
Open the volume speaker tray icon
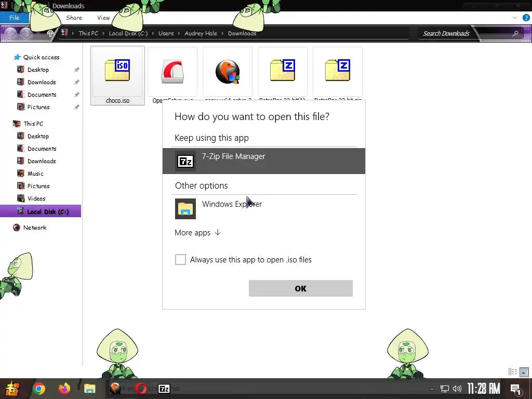pos(457,389)
